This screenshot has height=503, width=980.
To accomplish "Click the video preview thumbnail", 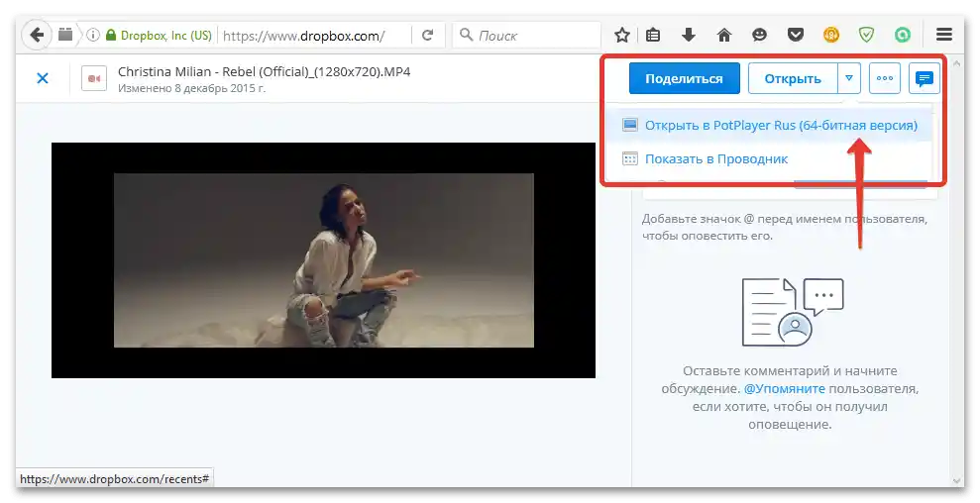I will pos(323,260).
